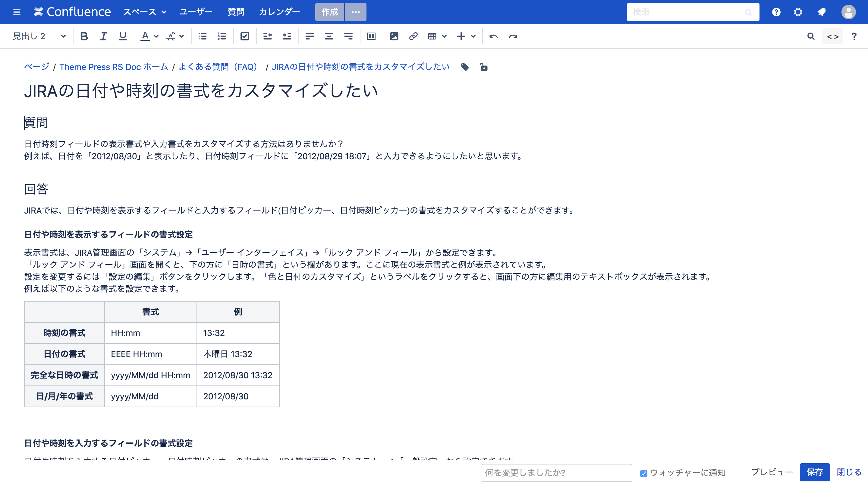Click the table cell 2012/08/30

point(238,396)
